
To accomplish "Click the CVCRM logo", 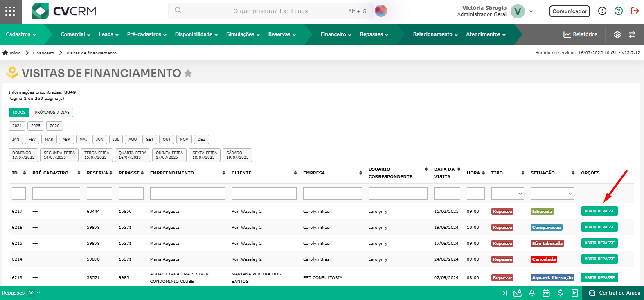I will [64, 11].
